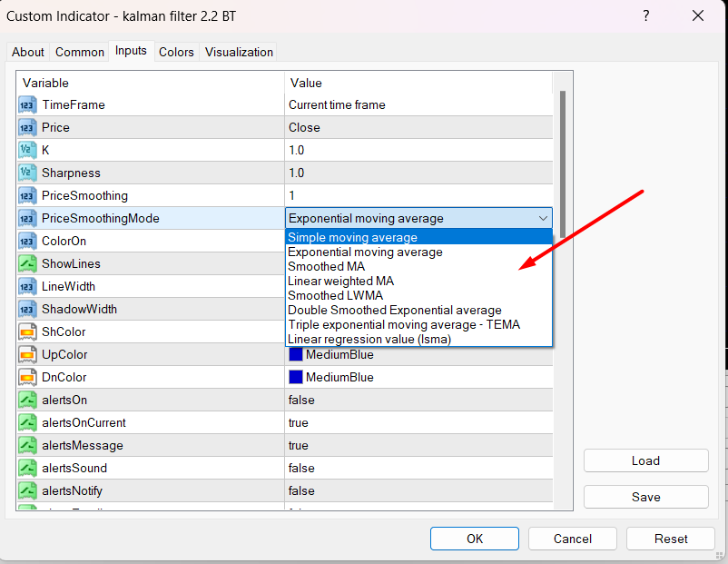Pick Smoothed LWMA from the list
Image resolution: width=728 pixels, height=564 pixels.
418,295
